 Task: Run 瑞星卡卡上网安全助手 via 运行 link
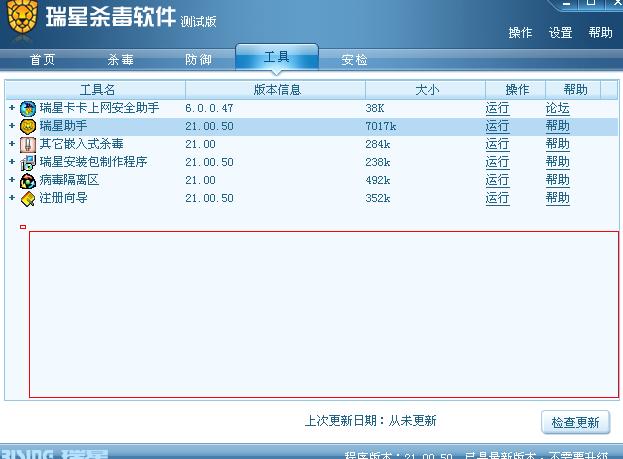tap(497, 108)
